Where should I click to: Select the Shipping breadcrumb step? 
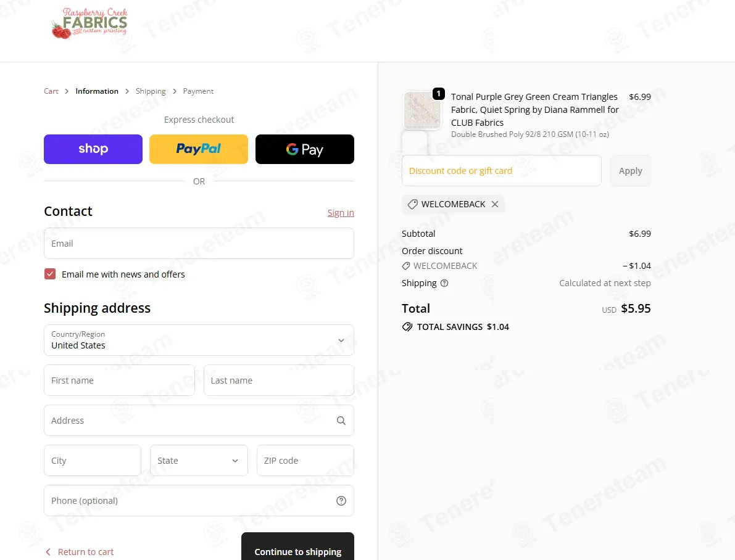point(151,91)
